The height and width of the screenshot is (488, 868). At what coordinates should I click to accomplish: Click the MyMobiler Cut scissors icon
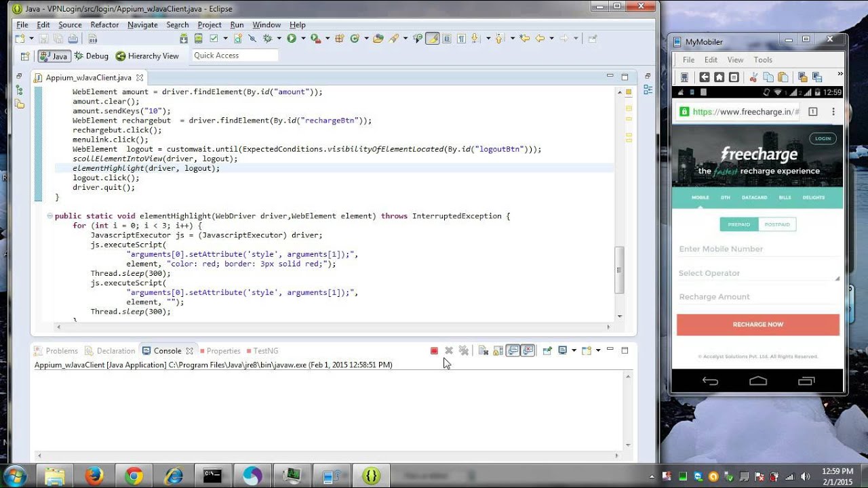[x=753, y=77]
